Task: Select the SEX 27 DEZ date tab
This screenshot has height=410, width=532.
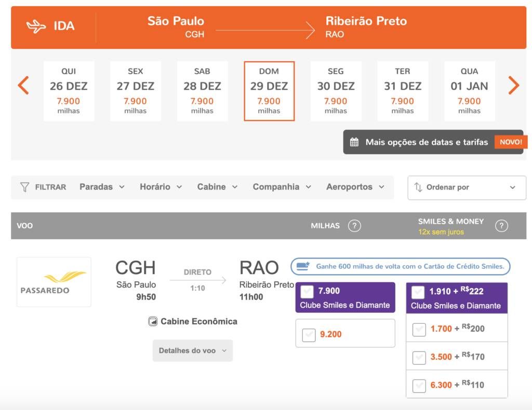Action: click(x=136, y=91)
